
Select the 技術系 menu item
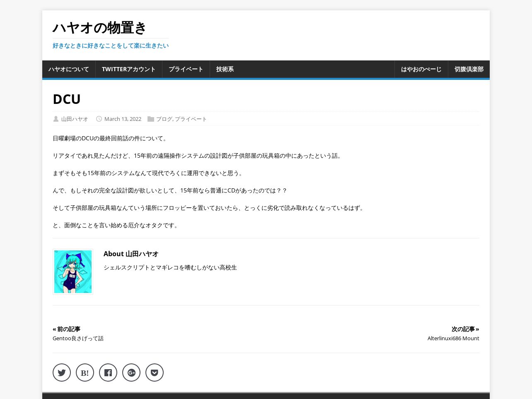pos(225,69)
